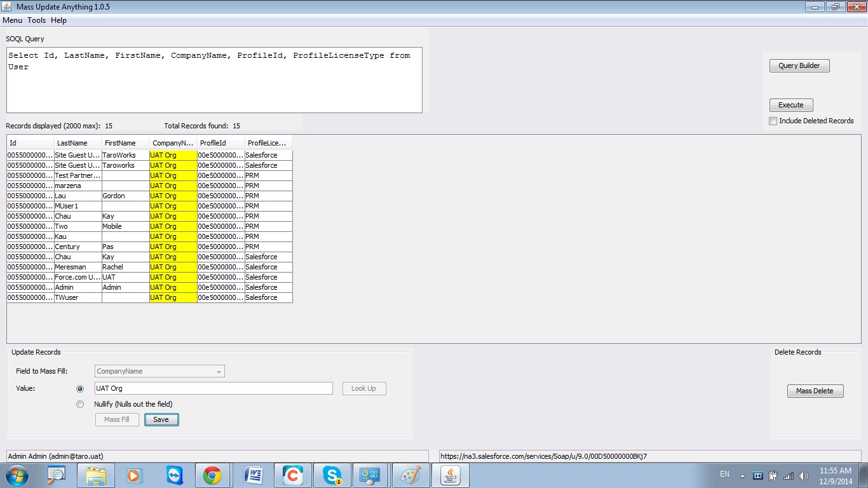The image size is (868, 488).
Task: Select the FirstName cell 'UAT'
Action: (126, 277)
